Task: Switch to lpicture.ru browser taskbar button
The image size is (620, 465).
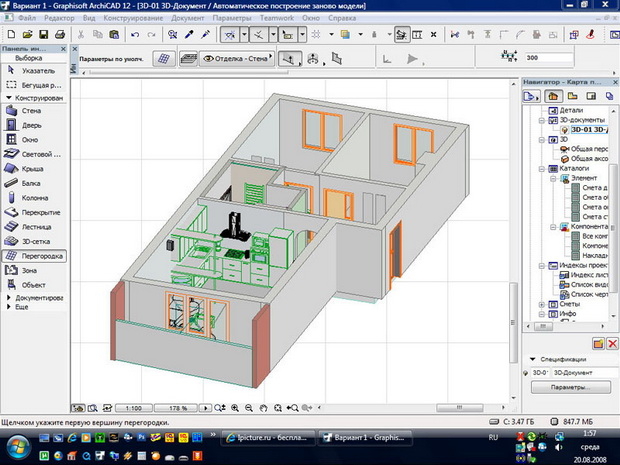Action: pyautogui.click(x=268, y=438)
